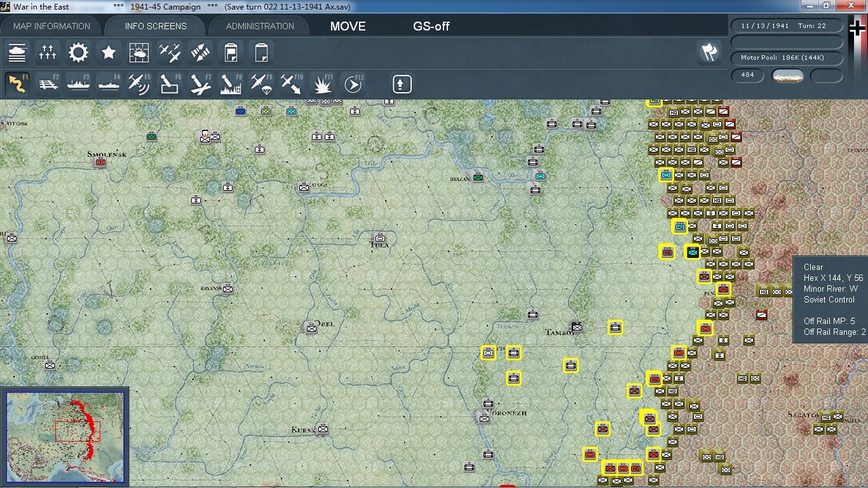Activate Bomb Airfield mode (F7) icon

tap(201, 84)
